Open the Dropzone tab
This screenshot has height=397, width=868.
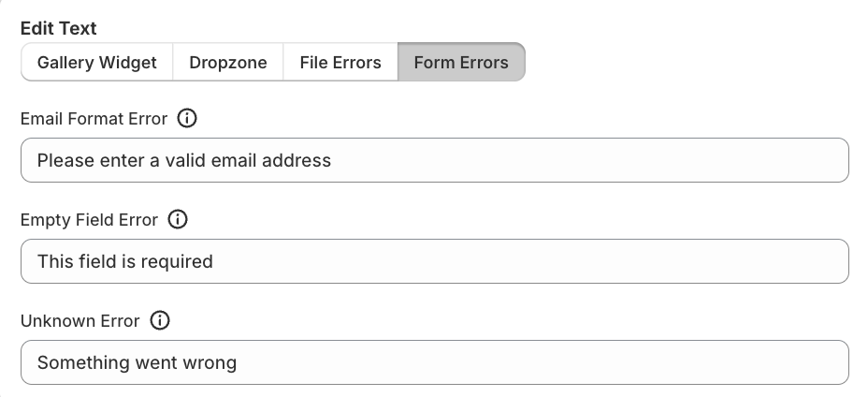click(x=228, y=63)
